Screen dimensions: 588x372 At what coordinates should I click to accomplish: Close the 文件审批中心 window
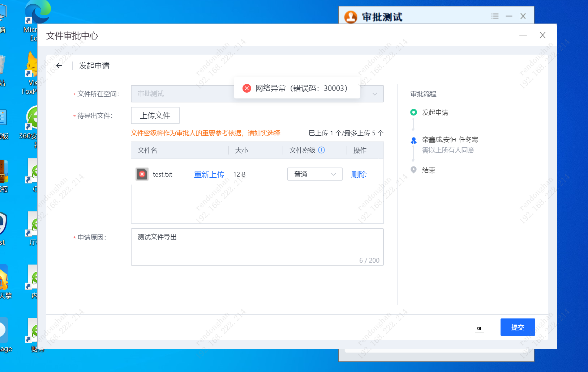point(542,35)
